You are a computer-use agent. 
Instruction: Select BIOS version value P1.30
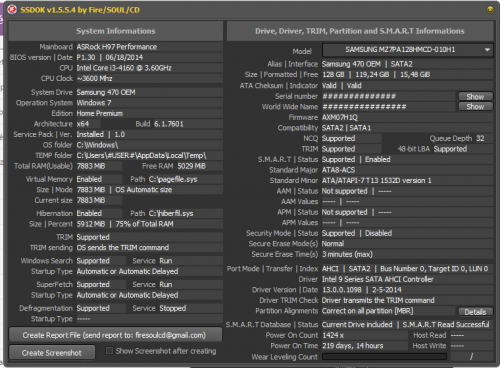pyautogui.click(x=86, y=57)
